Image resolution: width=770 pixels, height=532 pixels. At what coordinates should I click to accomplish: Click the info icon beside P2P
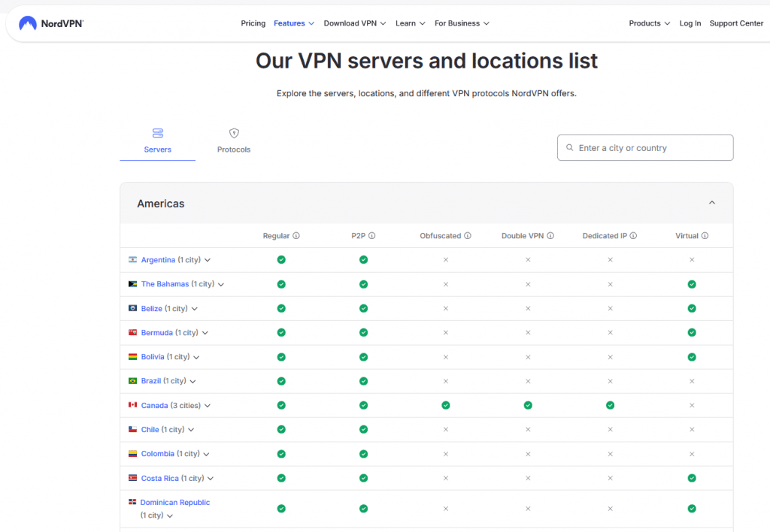click(x=372, y=236)
